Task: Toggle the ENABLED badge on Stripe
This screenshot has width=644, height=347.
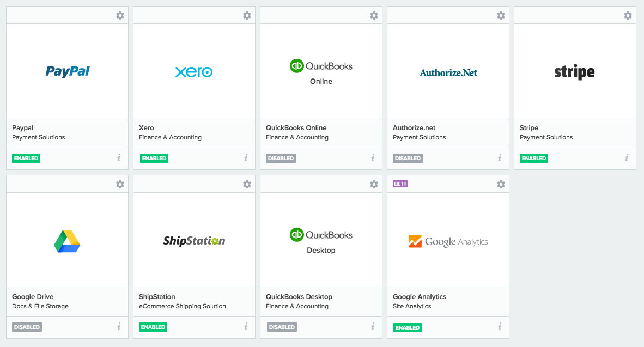Action: 533,158
